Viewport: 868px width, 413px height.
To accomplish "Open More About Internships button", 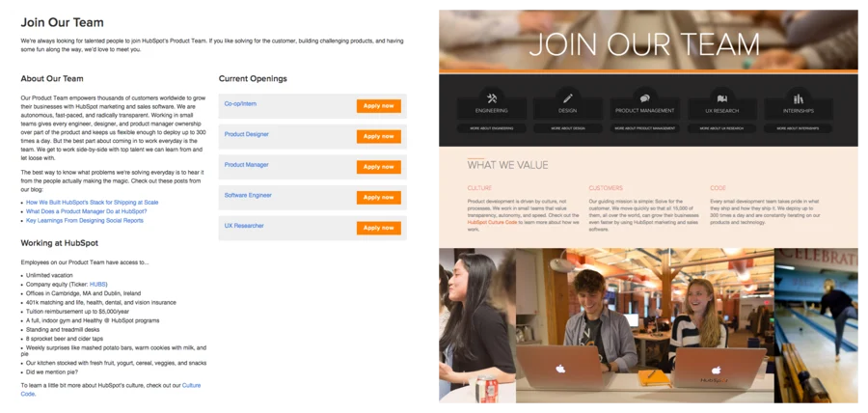I will pyautogui.click(x=799, y=128).
